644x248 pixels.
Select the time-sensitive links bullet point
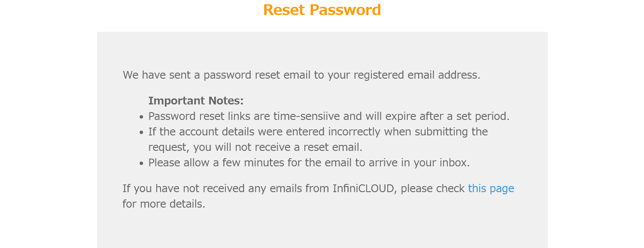329,116
